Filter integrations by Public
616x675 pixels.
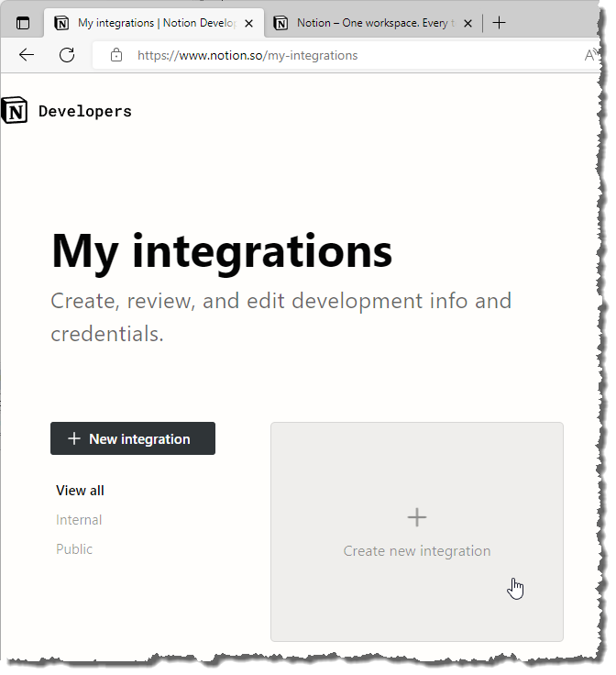tap(74, 549)
